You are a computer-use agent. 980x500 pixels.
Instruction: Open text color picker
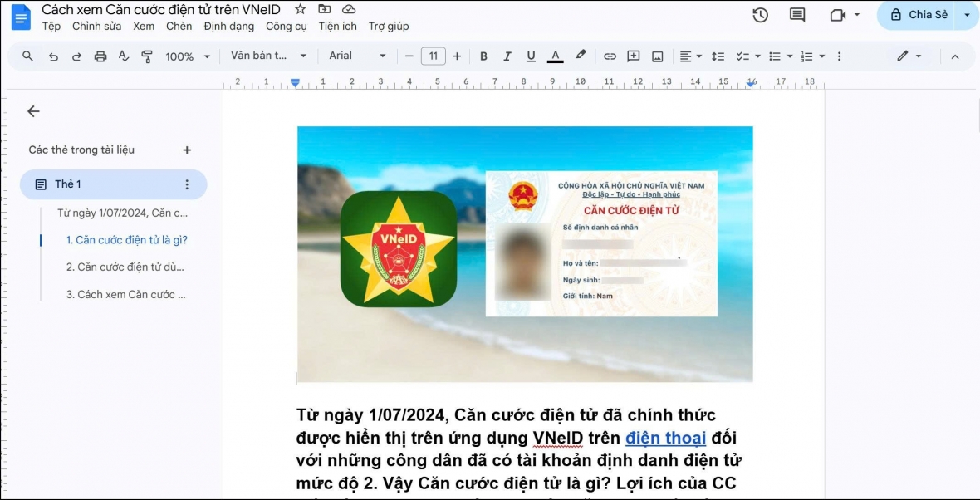[x=555, y=56]
